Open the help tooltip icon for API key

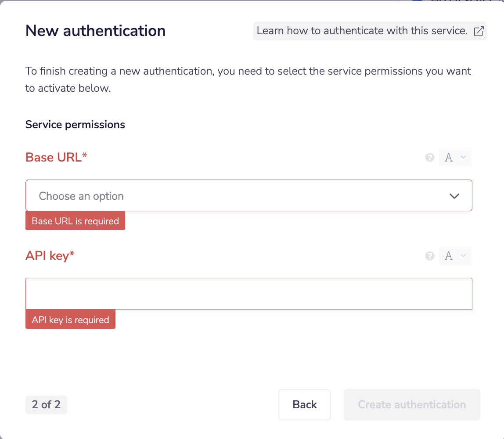(429, 255)
